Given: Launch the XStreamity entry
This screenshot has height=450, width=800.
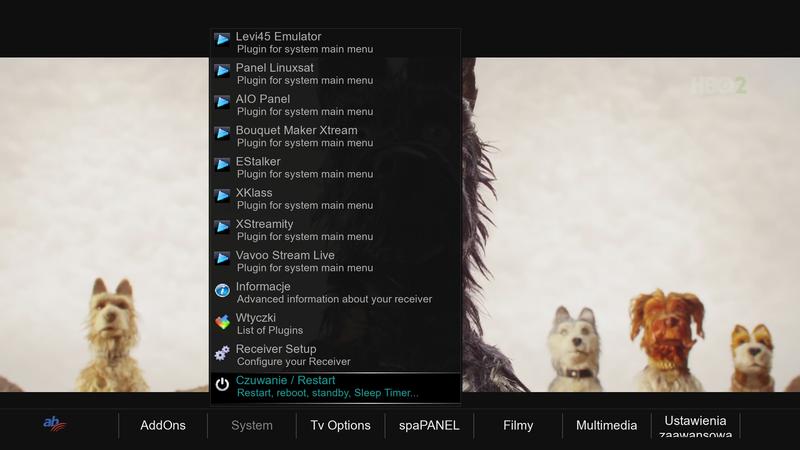Looking at the screenshot, I should pyautogui.click(x=335, y=230).
